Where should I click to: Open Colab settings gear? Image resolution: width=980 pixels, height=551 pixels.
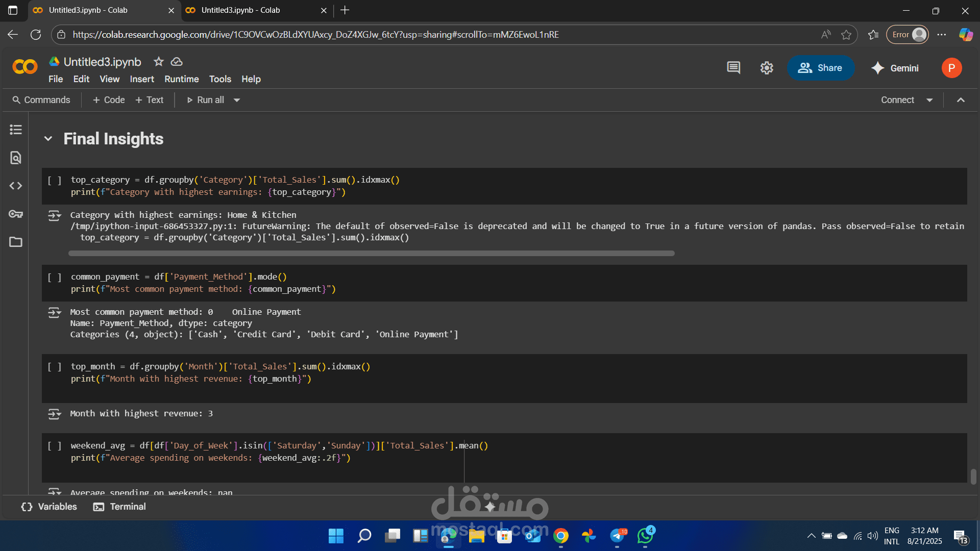point(767,68)
